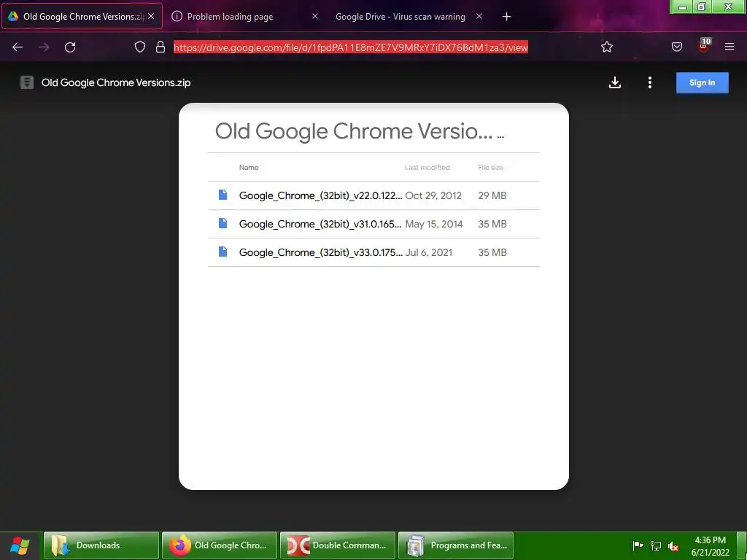Switch to the Old Google Chrome Versions.zip tab

[x=82, y=16]
